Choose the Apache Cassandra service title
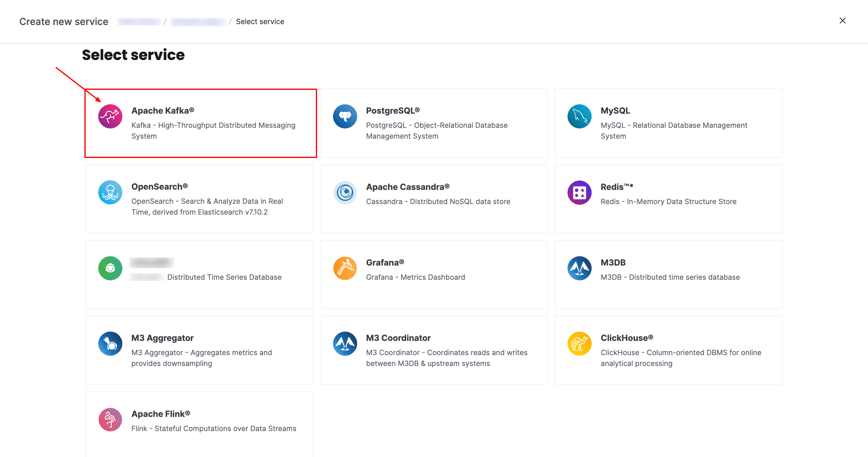Image resolution: width=868 pixels, height=457 pixels. pyautogui.click(x=408, y=187)
